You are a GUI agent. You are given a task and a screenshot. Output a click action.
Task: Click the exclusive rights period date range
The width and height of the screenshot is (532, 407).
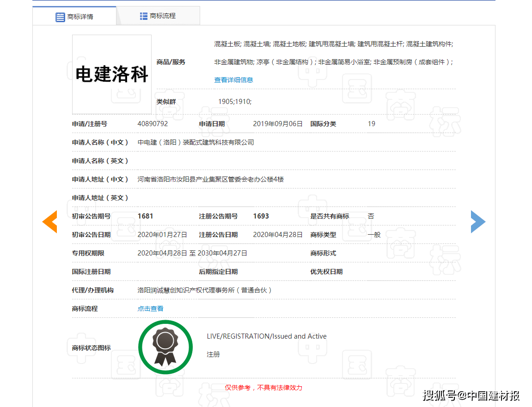click(192, 253)
